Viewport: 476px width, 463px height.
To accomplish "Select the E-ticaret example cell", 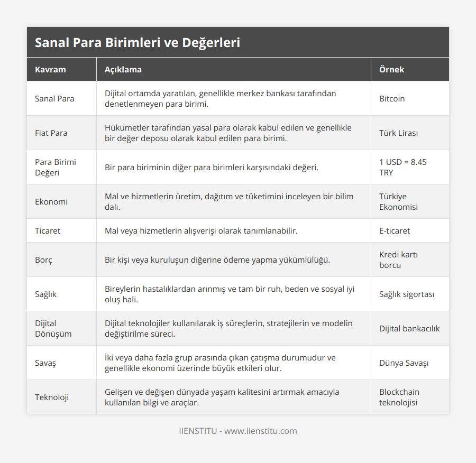I will [395, 230].
